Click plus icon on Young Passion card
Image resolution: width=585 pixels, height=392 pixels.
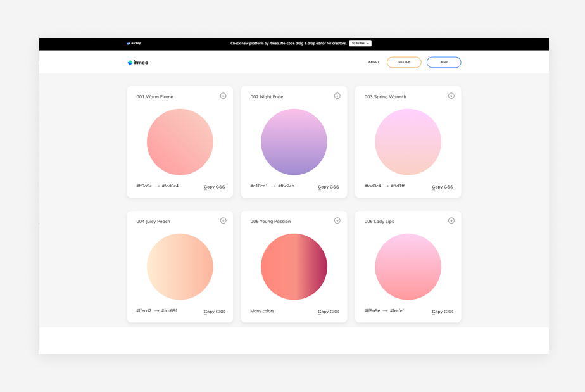pyautogui.click(x=337, y=220)
